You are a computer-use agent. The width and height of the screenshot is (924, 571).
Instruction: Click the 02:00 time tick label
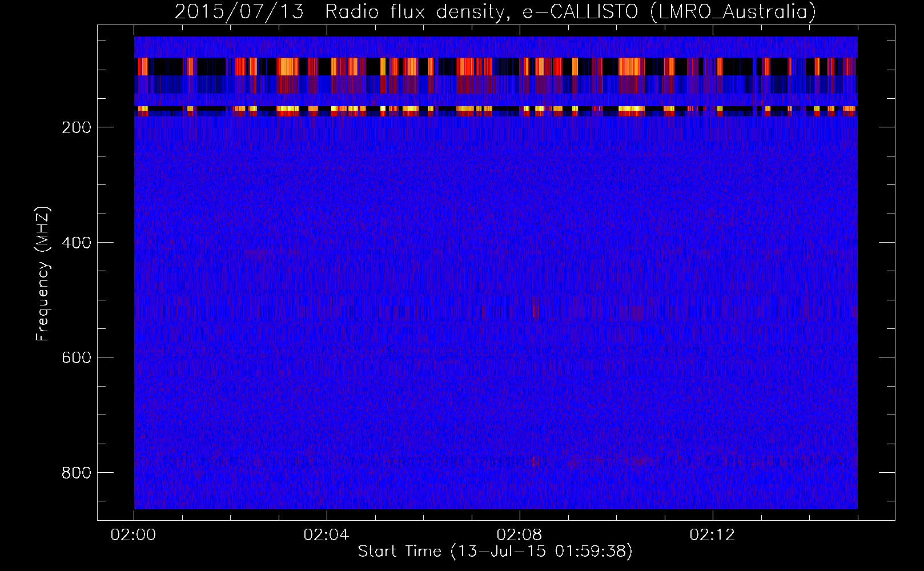click(134, 535)
